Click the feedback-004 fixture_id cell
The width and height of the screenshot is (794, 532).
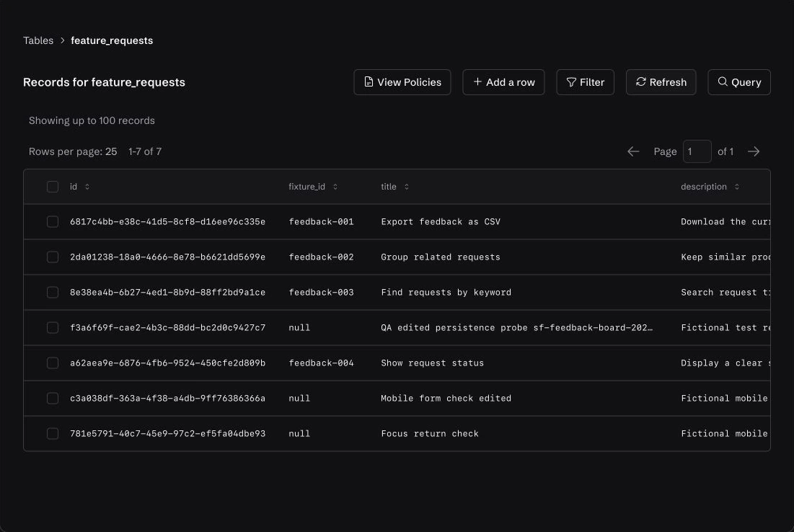click(321, 363)
